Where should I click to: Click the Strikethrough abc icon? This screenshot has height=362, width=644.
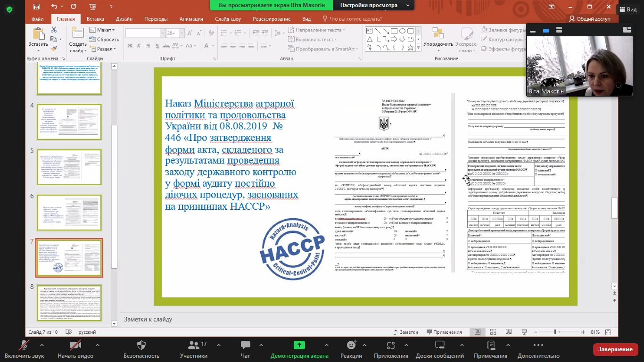click(x=166, y=46)
